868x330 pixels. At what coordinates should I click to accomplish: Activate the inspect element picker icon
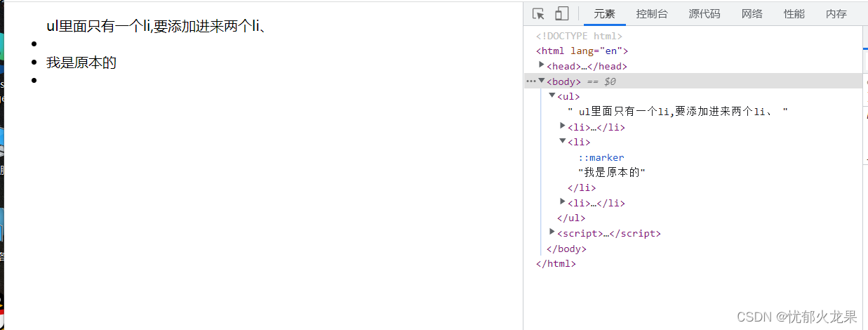tap(538, 14)
